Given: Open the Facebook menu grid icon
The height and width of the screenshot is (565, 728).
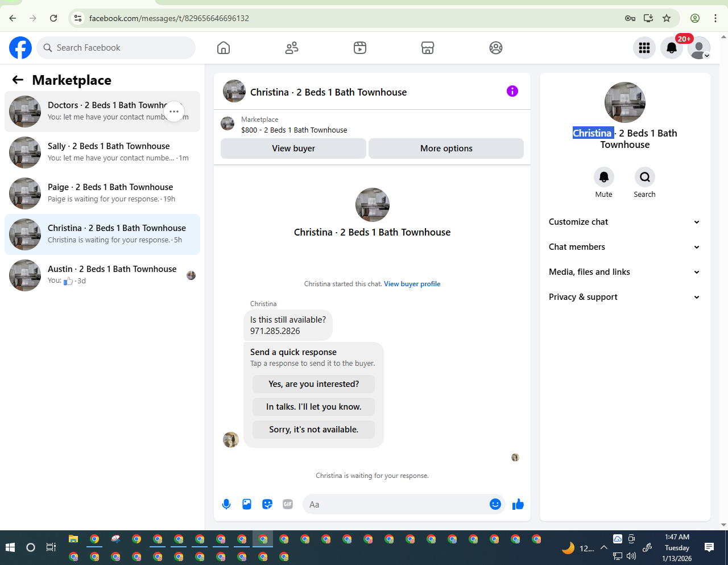Looking at the screenshot, I should click(644, 48).
